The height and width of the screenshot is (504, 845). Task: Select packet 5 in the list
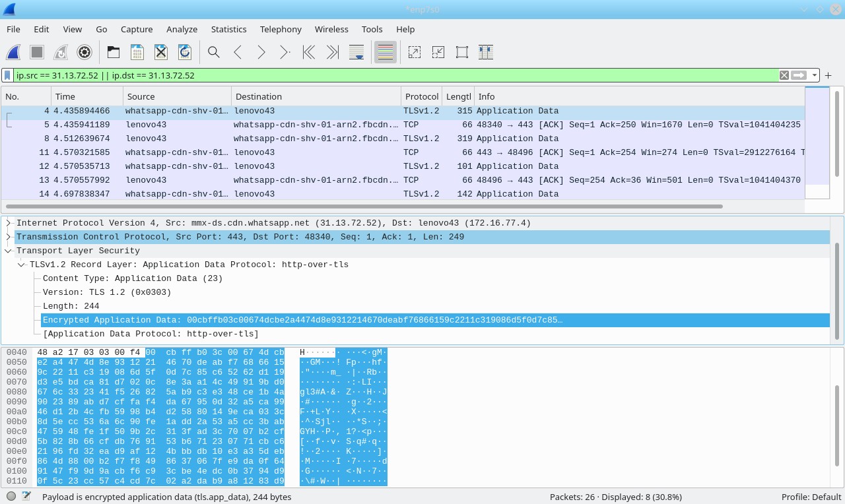403,125
